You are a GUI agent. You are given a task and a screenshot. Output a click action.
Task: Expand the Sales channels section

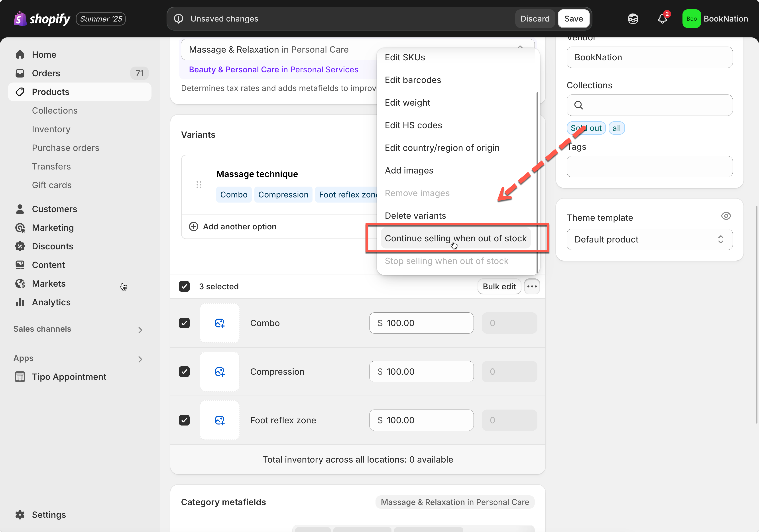[140, 330]
